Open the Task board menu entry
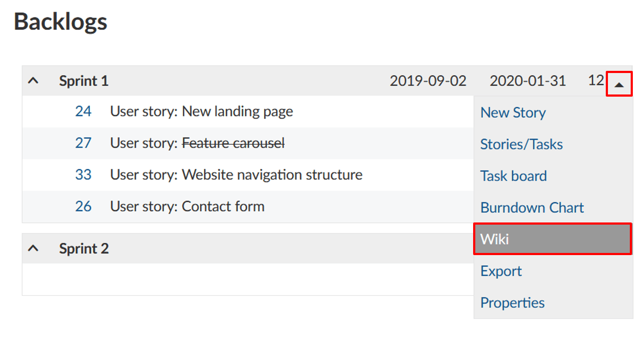The image size is (644, 344). [x=513, y=176]
